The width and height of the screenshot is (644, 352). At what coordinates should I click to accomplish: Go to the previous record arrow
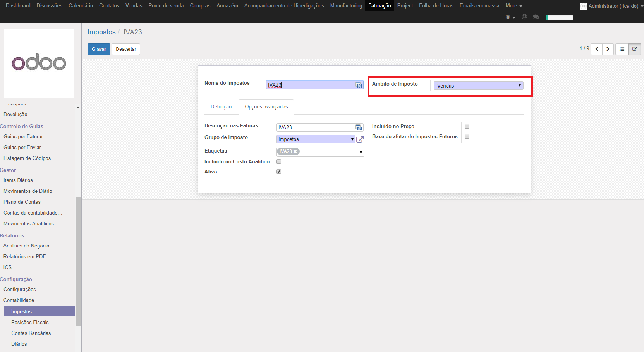pyautogui.click(x=597, y=49)
